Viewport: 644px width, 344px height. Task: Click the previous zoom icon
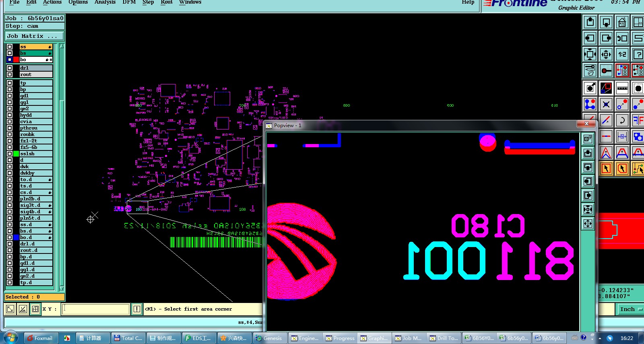622,38
